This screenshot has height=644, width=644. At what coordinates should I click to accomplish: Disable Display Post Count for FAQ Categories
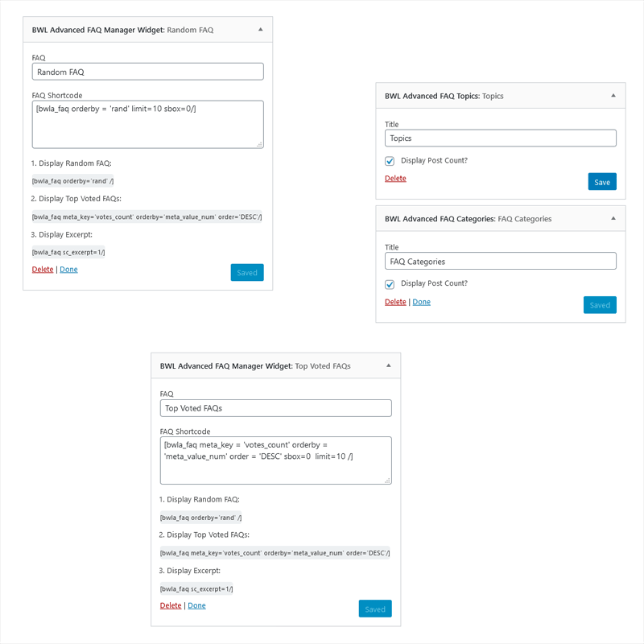[390, 283]
